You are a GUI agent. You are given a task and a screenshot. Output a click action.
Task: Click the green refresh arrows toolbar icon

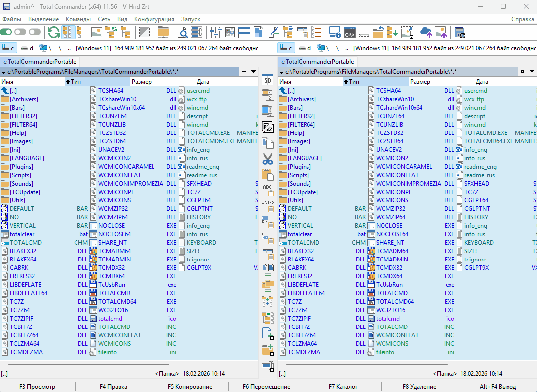coord(53,33)
